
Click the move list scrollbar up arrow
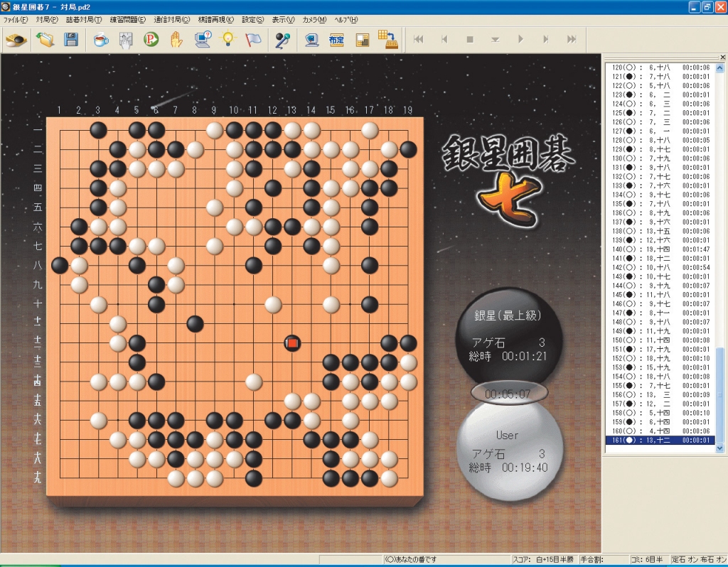pyautogui.click(x=719, y=67)
